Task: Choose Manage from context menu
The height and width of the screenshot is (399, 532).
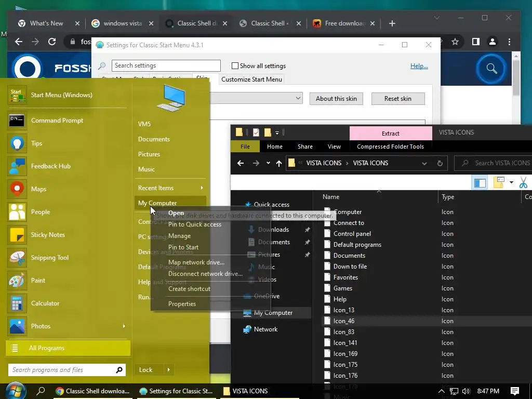Action: pyautogui.click(x=179, y=236)
